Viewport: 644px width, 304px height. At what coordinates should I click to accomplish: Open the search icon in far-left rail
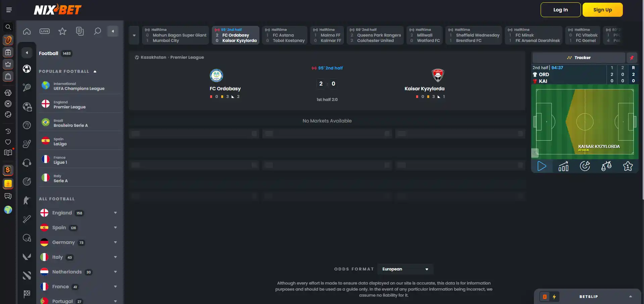pyautogui.click(x=8, y=27)
